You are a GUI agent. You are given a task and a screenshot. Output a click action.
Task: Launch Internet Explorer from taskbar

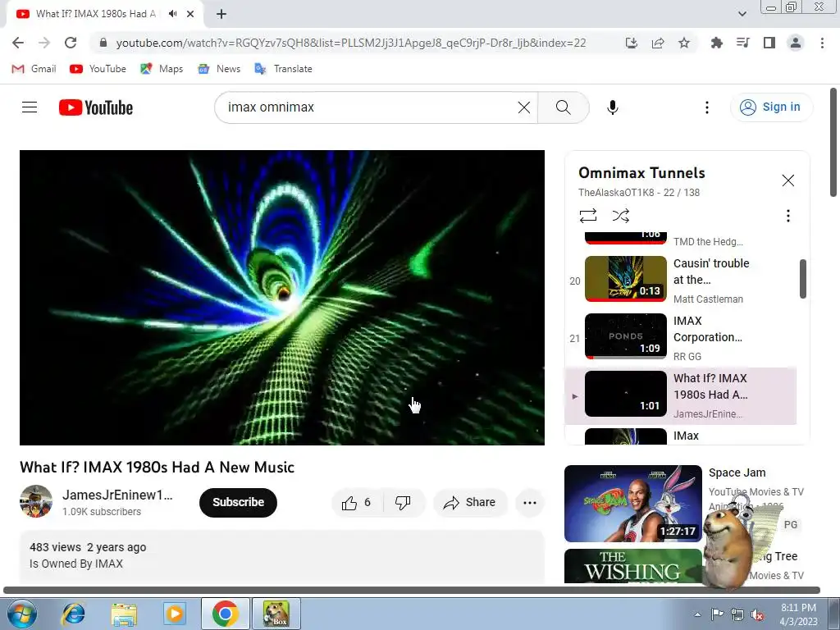[73, 614]
